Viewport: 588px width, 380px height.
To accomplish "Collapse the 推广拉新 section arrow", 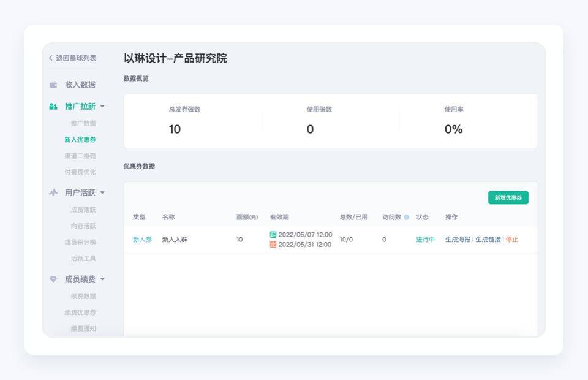I will tap(102, 107).
